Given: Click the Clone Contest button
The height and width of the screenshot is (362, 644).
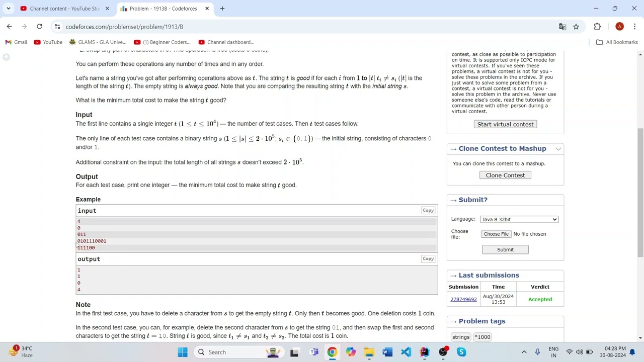Looking at the screenshot, I should pyautogui.click(x=505, y=175).
